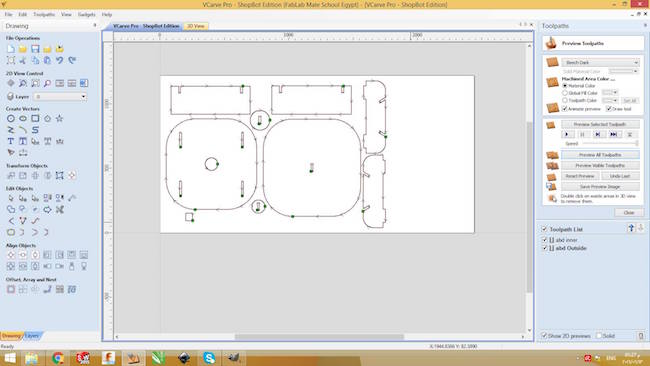Uncheck the abd Outside toolpath checkbox
The image size is (650, 366).
point(545,248)
